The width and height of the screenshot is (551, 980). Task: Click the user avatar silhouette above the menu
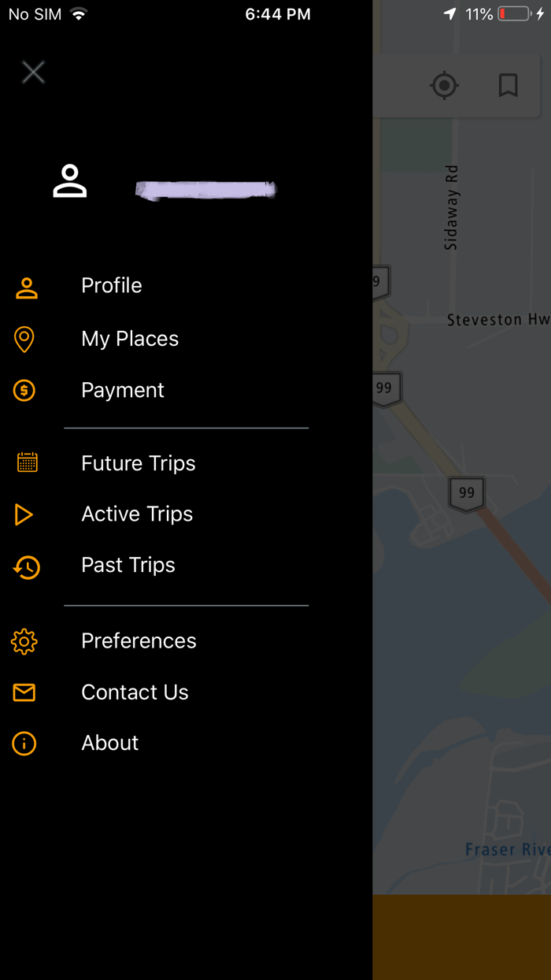(70, 180)
